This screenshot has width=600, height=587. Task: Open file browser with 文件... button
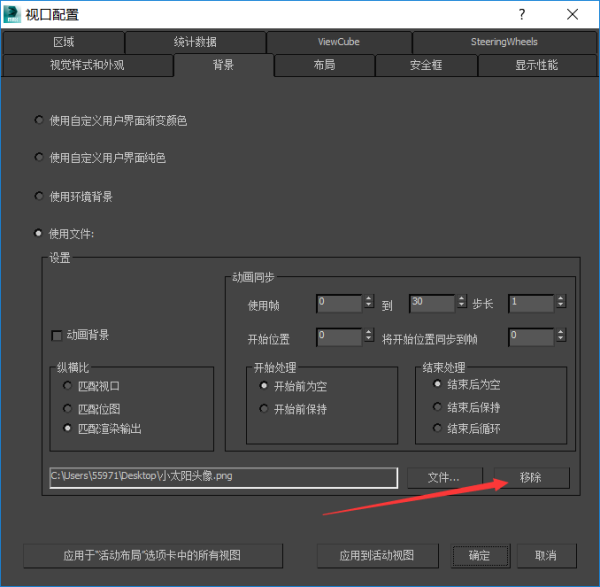pos(445,478)
